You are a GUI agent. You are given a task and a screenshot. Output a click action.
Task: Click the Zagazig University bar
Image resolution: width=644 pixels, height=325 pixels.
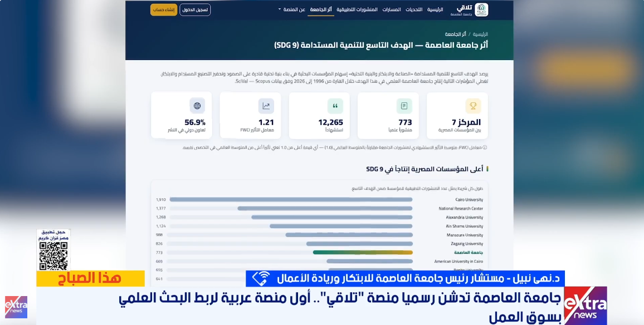tap(359, 244)
